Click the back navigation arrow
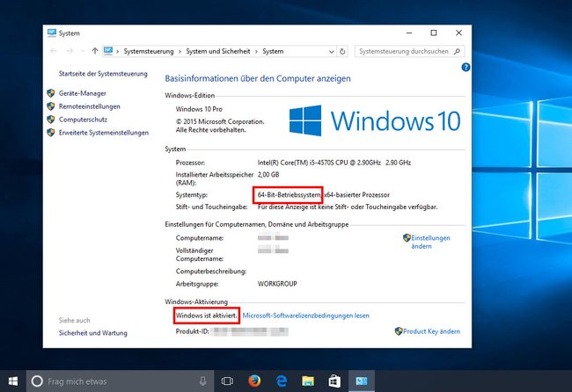 click(54, 51)
